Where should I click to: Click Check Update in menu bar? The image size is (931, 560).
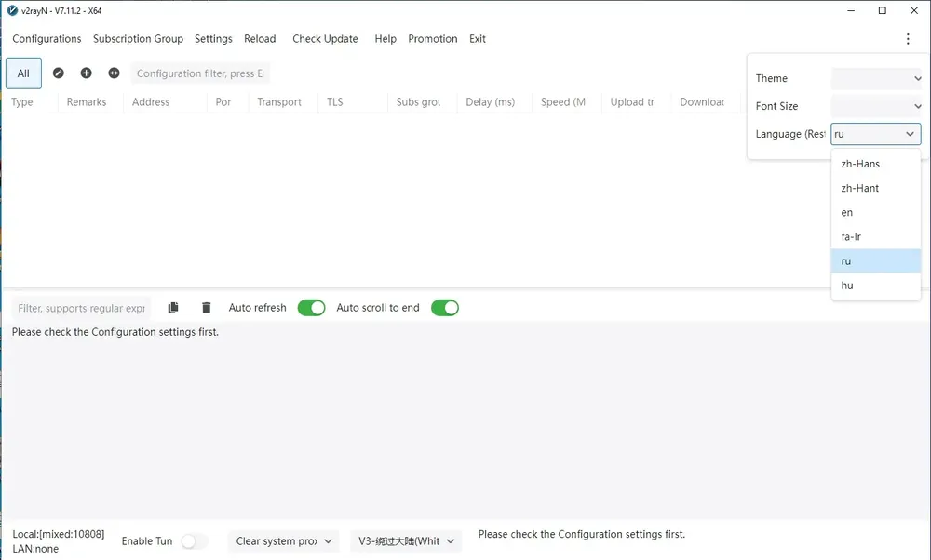(x=325, y=38)
